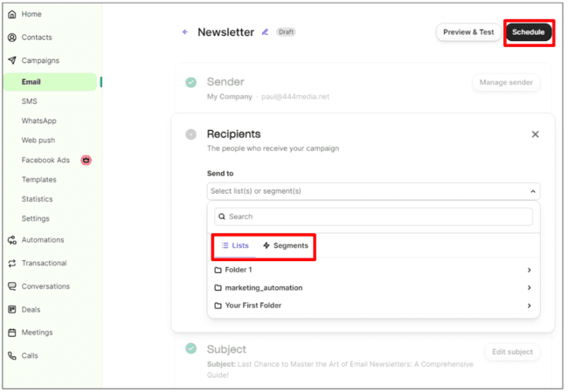Click the Calls sidebar label
This screenshot has height=392, width=568.
30,356
